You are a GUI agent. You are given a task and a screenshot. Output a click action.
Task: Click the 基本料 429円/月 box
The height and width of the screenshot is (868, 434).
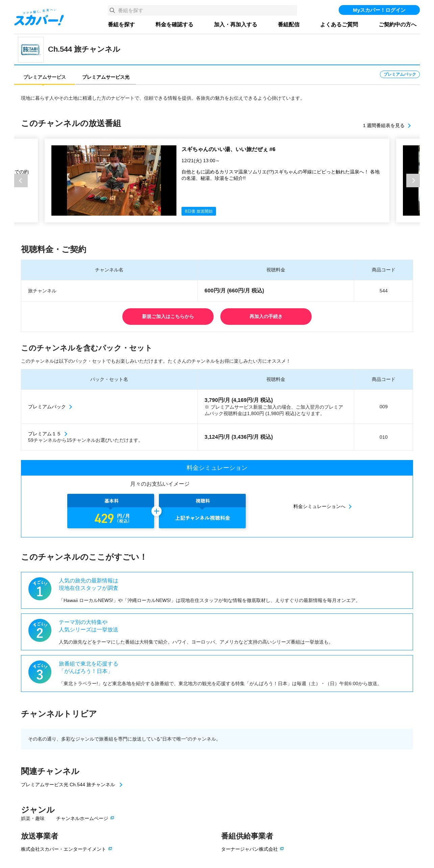111,511
